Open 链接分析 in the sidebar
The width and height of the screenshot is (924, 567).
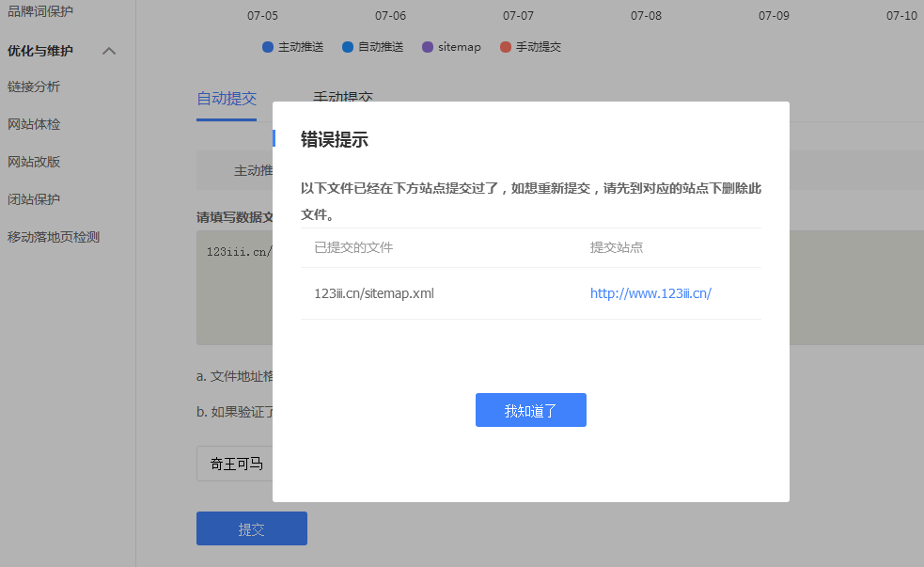coord(34,87)
